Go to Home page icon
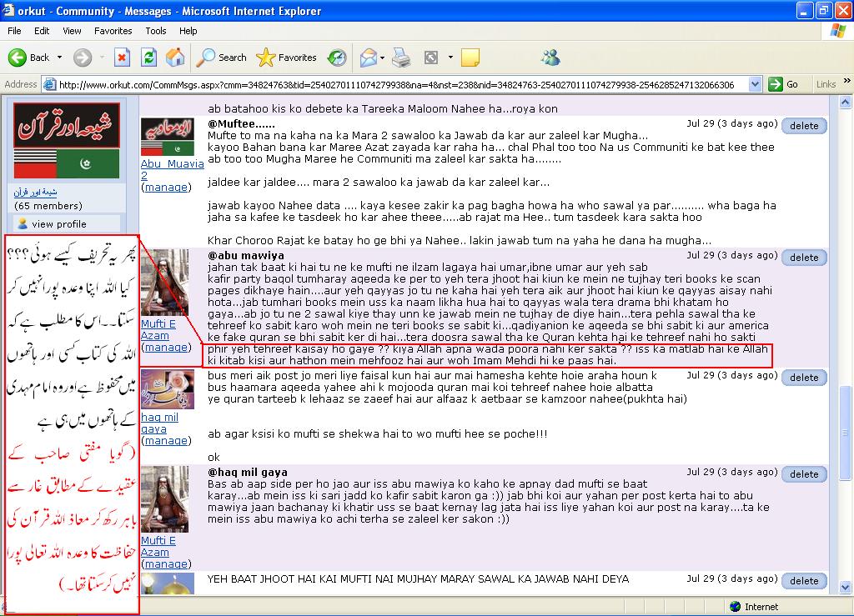The height and width of the screenshot is (616, 854). [x=175, y=58]
